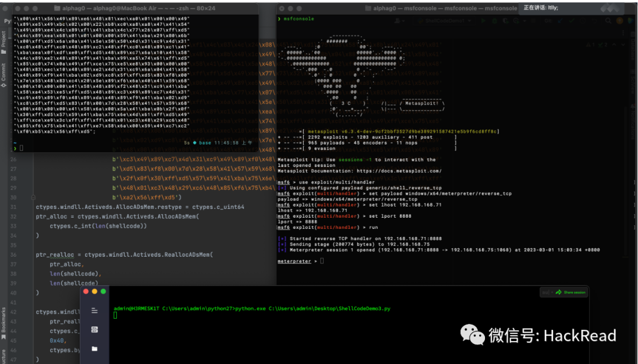The image size is (638, 364).
Task: Click the 'lhost => 192.168.168.71' output line
Action: [313, 211]
